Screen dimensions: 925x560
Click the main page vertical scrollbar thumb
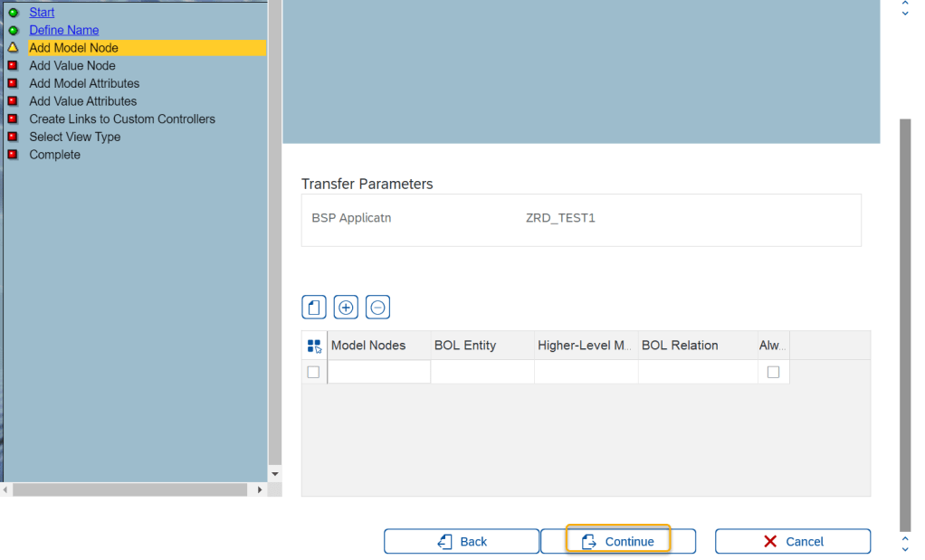tap(905, 326)
